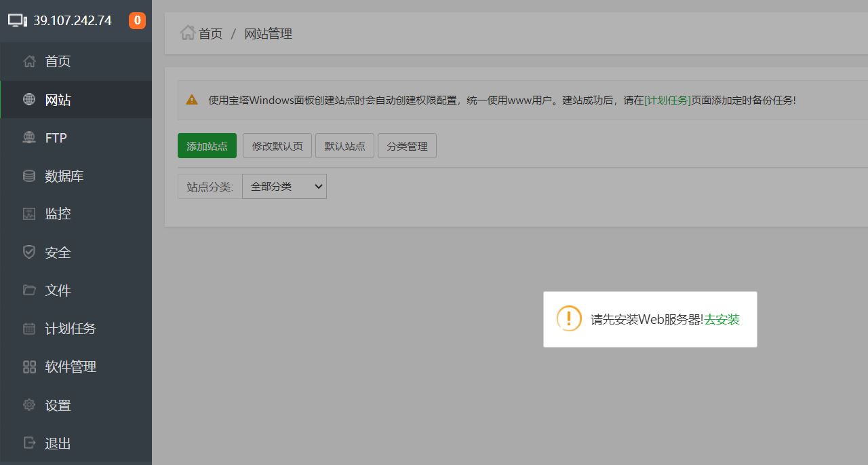The image size is (868, 465).
Task: Open the 设置 sidebar menu
Action: (x=76, y=405)
